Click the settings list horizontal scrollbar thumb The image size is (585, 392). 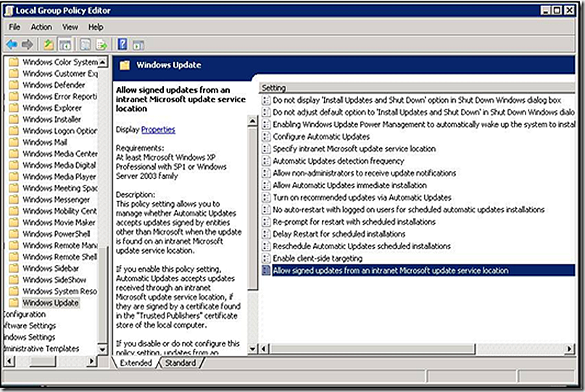[373, 349]
